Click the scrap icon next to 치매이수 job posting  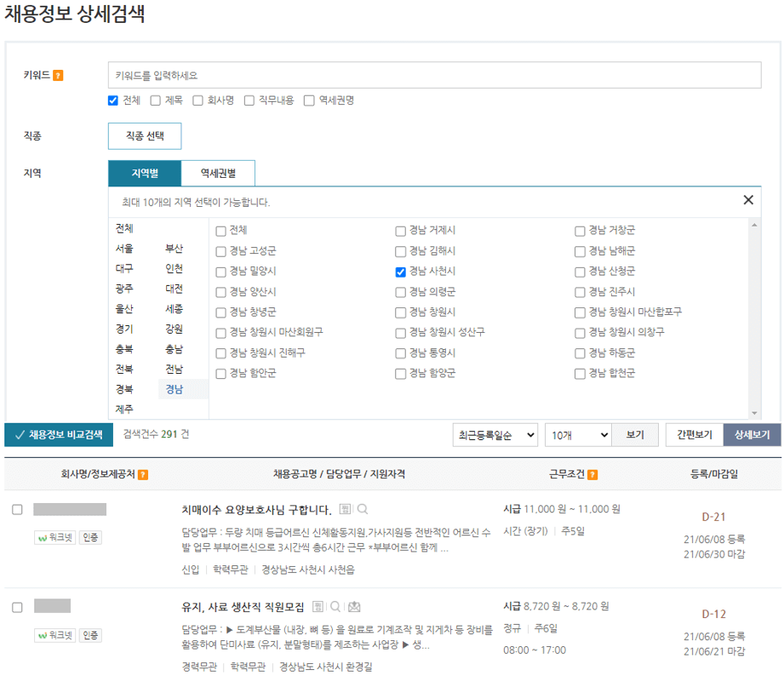pyautogui.click(x=345, y=509)
